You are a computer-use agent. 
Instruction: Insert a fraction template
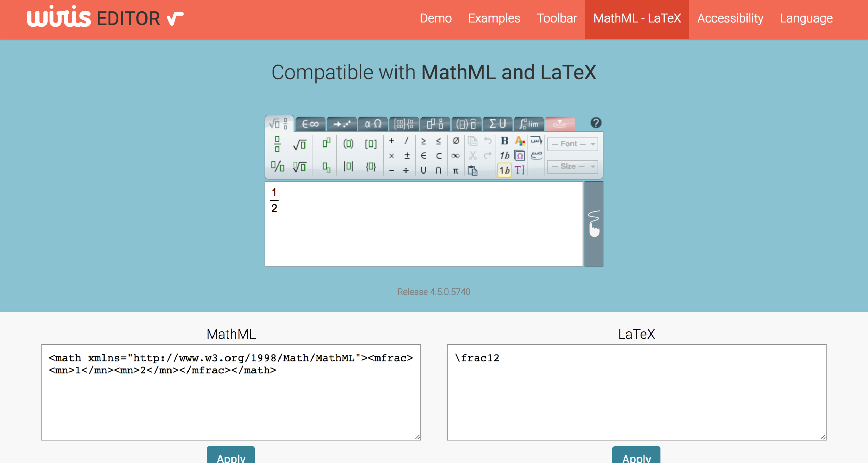pyautogui.click(x=277, y=144)
